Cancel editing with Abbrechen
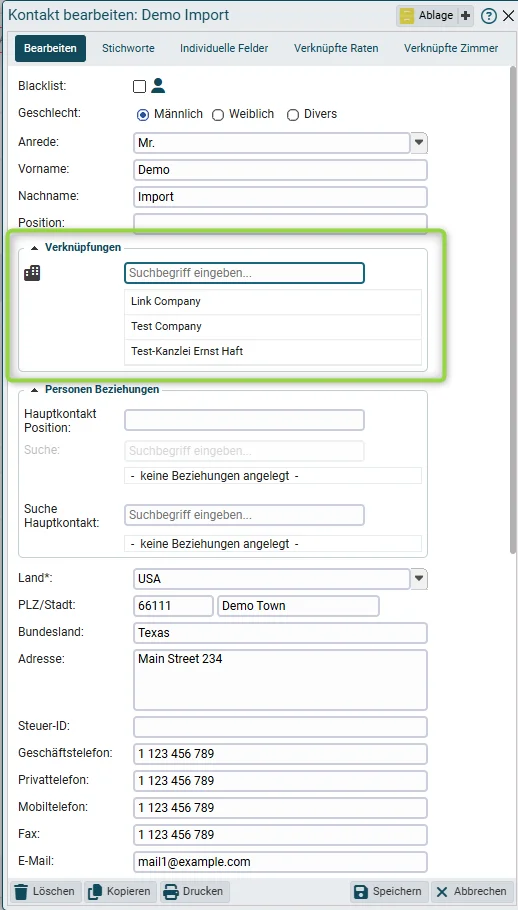Viewport: 518px width, 910px height. click(473, 891)
